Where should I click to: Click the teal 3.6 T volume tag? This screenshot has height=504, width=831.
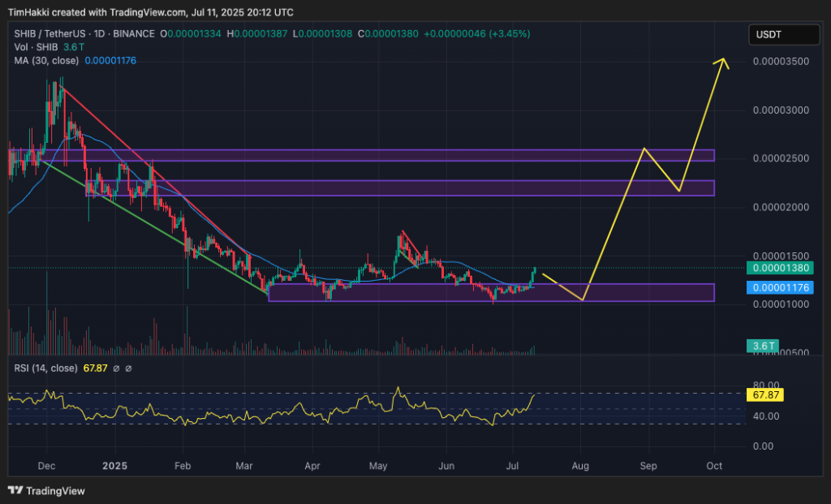point(764,347)
